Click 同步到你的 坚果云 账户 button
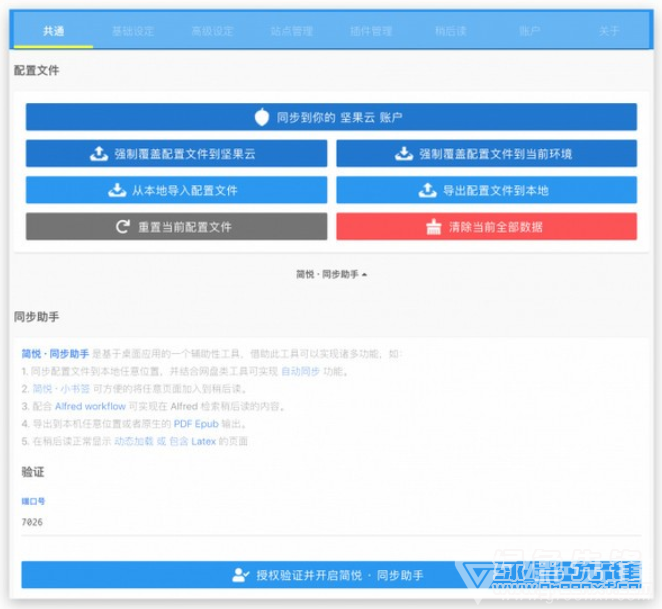The width and height of the screenshot is (662, 609). tap(331, 117)
